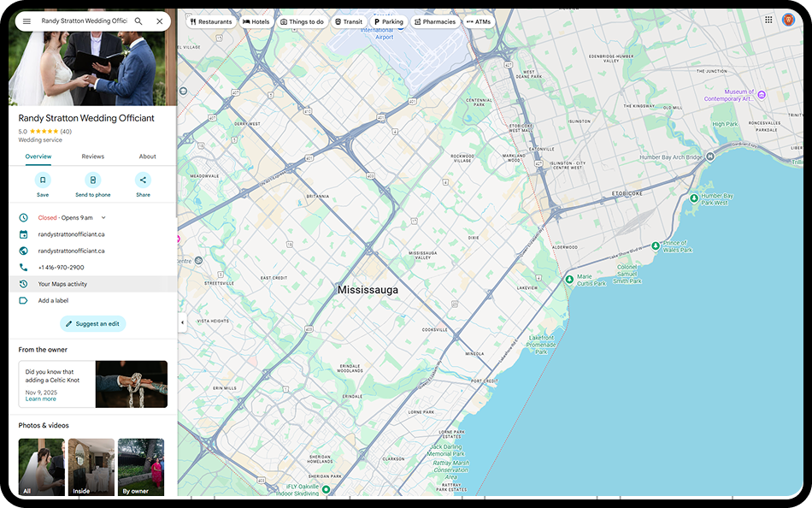The image size is (812, 508).
Task: Click the Maps activity history icon
Action: point(23,284)
